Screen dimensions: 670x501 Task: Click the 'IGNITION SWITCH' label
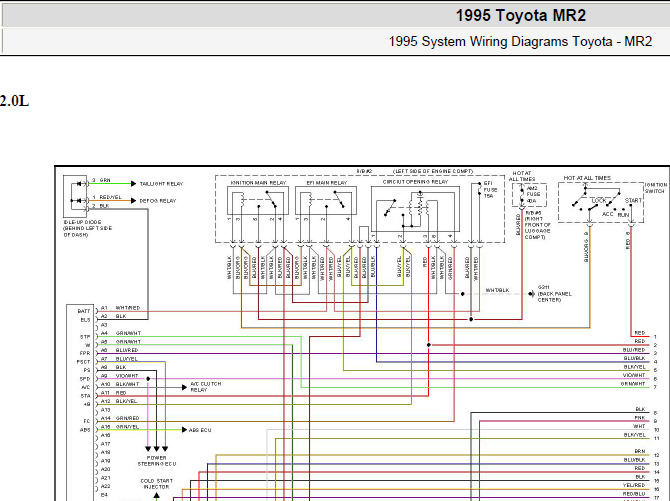(x=656, y=188)
